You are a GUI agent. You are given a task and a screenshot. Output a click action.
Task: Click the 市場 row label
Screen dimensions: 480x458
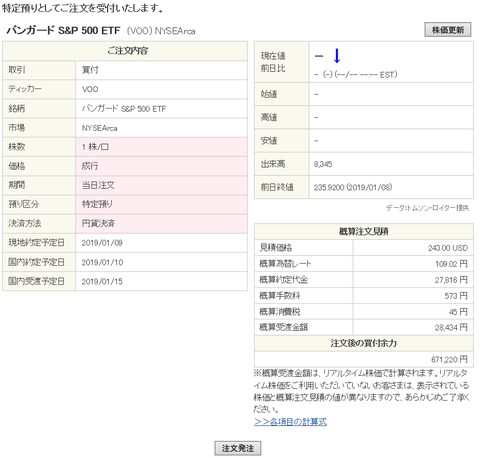click(x=17, y=128)
